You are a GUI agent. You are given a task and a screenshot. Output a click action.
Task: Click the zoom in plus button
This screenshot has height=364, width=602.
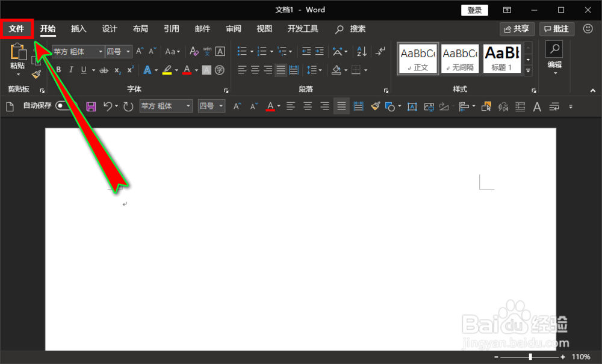562,357
